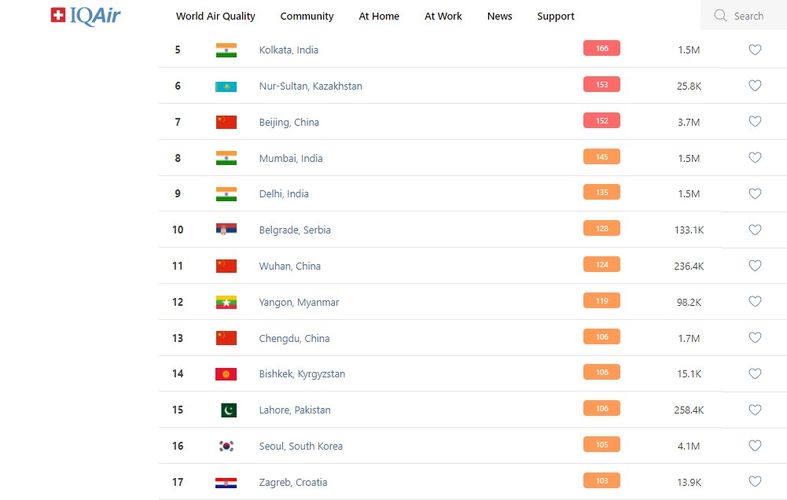Click the Serbia flag icon
Screen dimensions: 787x500
click(226, 230)
